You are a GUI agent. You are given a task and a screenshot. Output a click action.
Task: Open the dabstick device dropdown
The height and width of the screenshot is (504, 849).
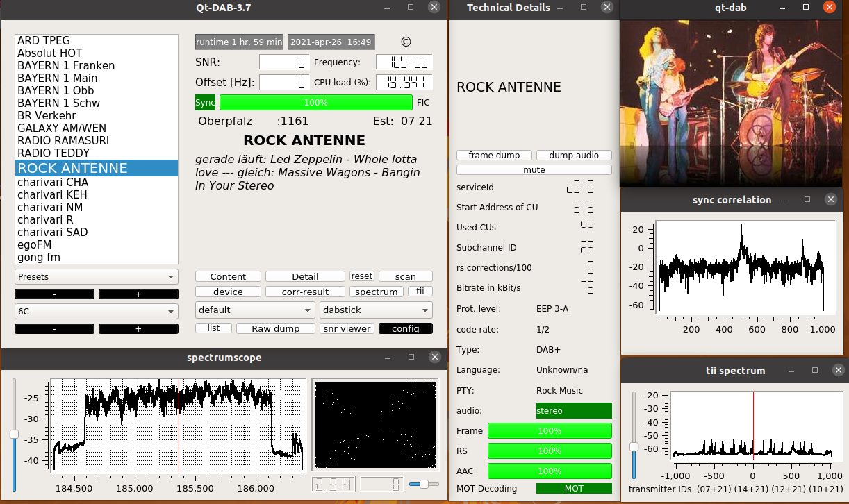pos(376,310)
